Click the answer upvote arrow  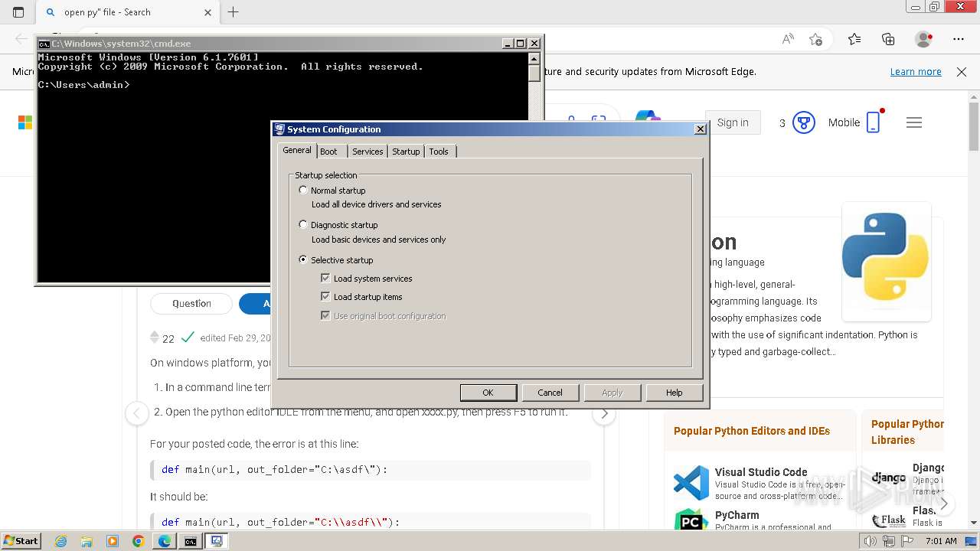click(x=155, y=334)
